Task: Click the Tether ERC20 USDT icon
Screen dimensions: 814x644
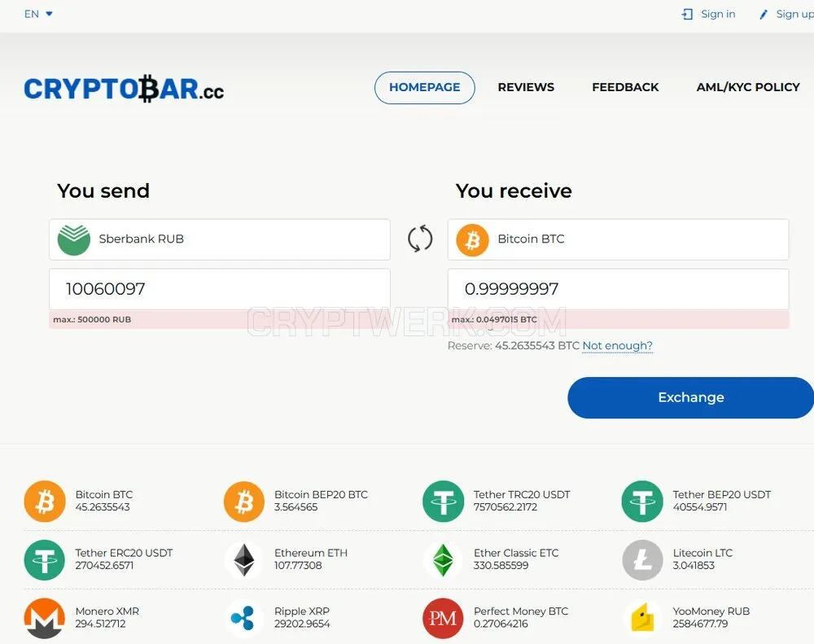Action: pyautogui.click(x=45, y=560)
